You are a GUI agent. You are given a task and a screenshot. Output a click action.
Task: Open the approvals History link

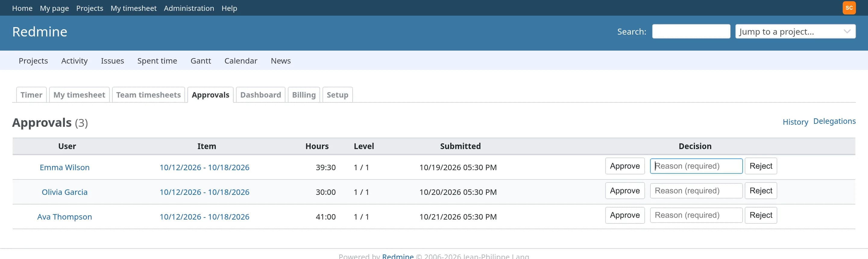pyautogui.click(x=795, y=122)
